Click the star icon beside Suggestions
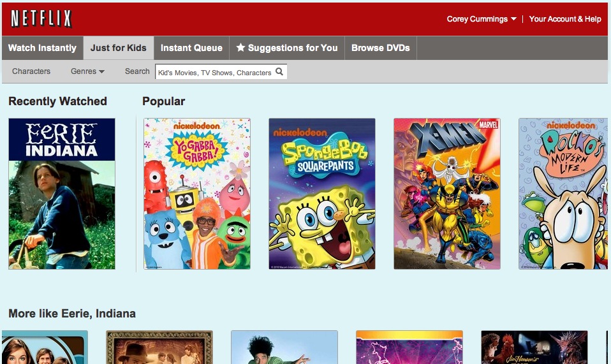This screenshot has width=611, height=364. pyautogui.click(x=241, y=48)
